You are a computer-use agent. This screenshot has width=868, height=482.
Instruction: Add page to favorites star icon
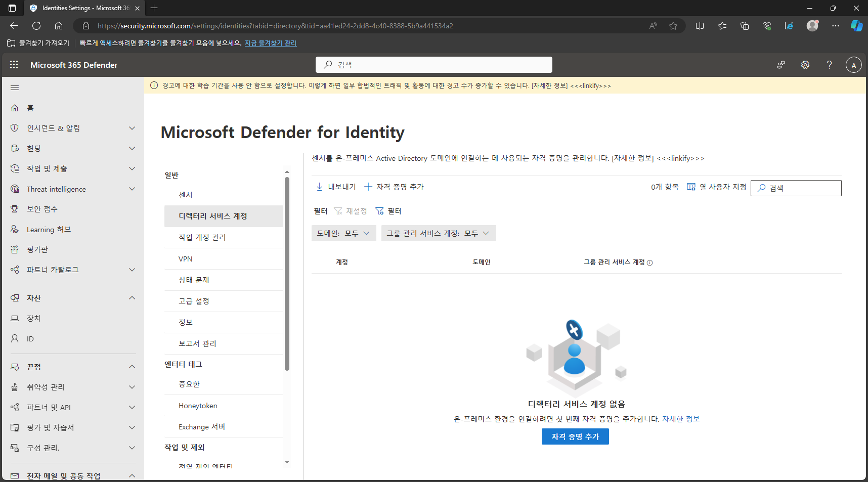673,26
